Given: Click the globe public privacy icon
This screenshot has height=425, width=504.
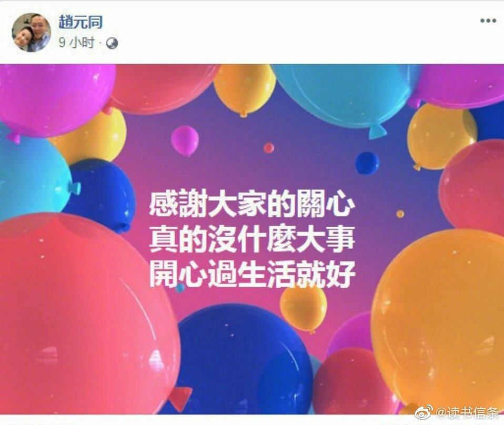Looking at the screenshot, I should point(112,43).
